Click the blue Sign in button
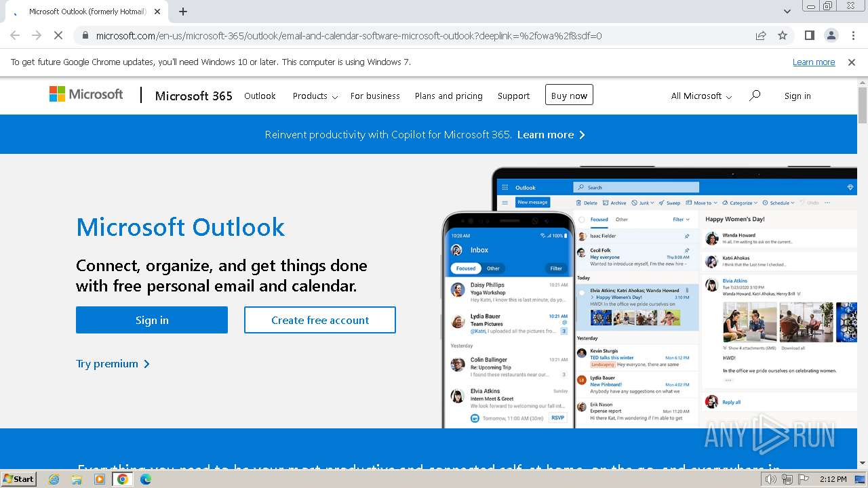The width and height of the screenshot is (868, 488). coord(152,320)
